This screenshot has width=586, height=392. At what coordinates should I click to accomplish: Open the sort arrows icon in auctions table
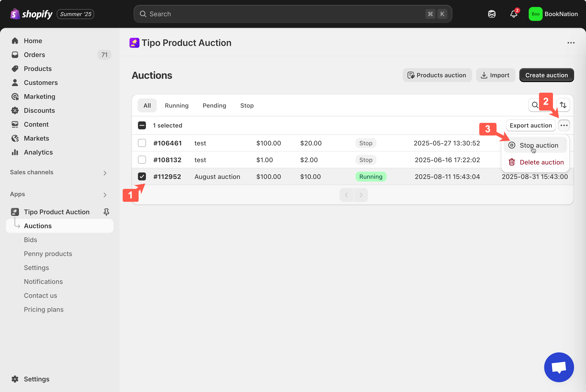tap(563, 105)
